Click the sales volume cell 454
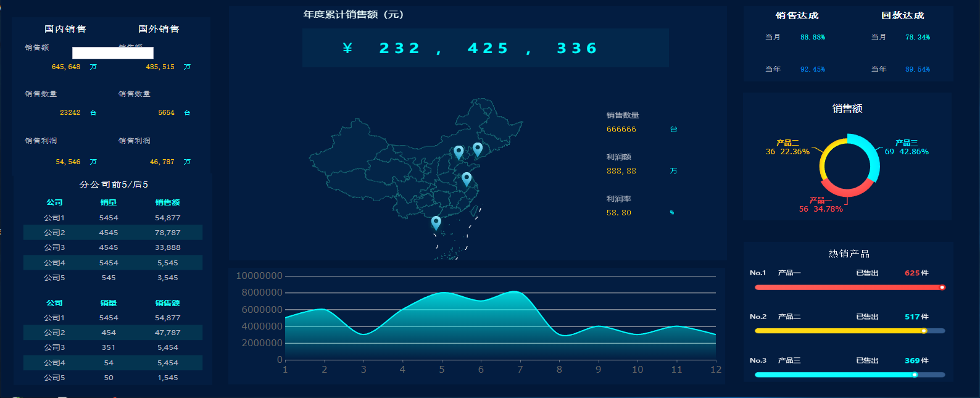The image size is (980, 398). [109, 333]
